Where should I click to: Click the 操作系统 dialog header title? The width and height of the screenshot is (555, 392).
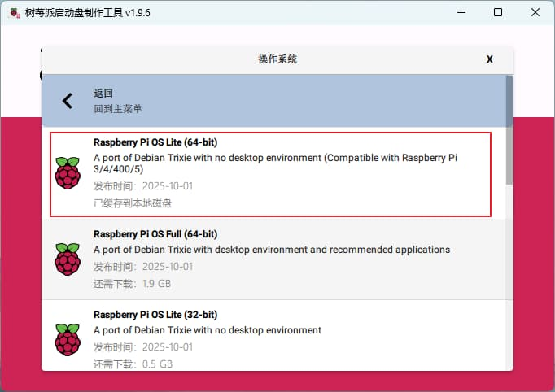tap(277, 59)
